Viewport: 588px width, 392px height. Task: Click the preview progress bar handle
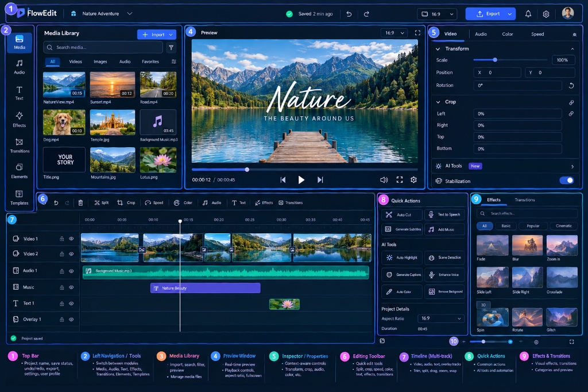[247, 170]
